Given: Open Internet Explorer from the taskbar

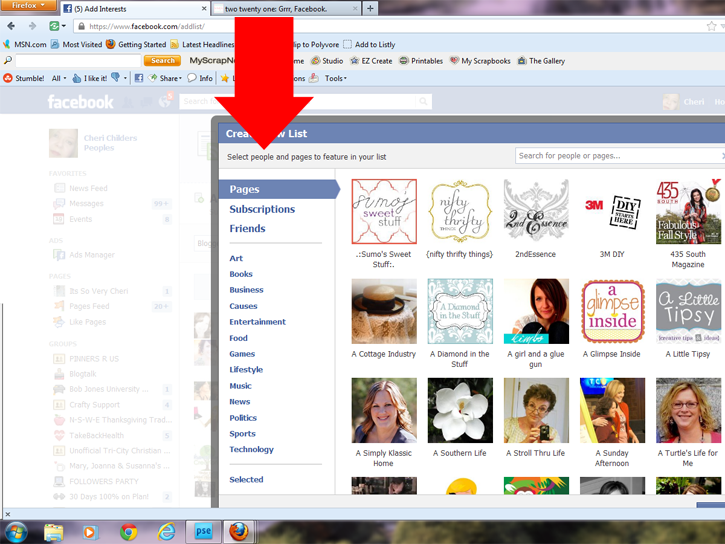Looking at the screenshot, I should click(x=166, y=531).
